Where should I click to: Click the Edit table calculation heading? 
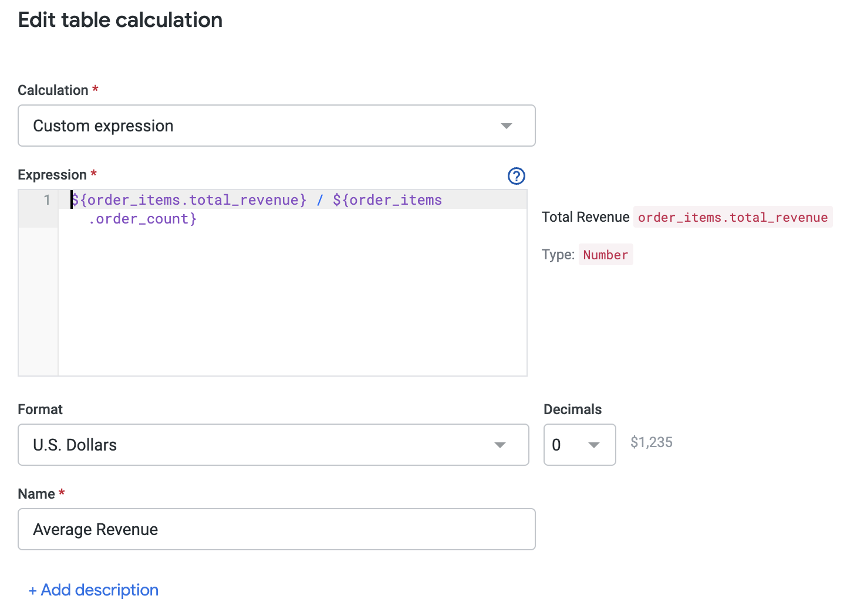point(120,20)
